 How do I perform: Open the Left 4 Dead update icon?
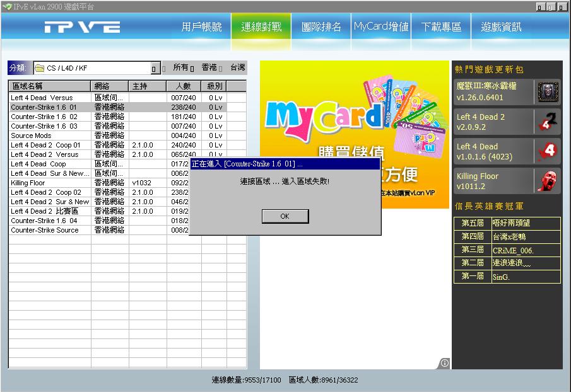pyautogui.click(x=548, y=151)
